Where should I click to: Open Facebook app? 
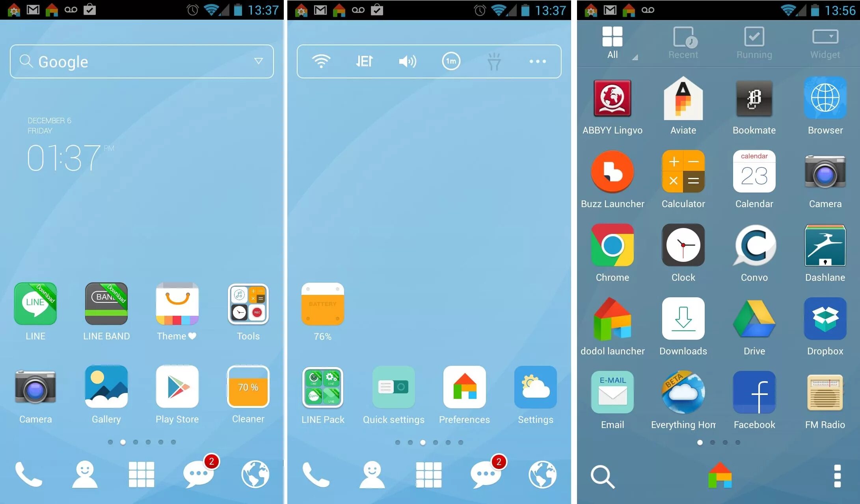click(x=755, y=400)
